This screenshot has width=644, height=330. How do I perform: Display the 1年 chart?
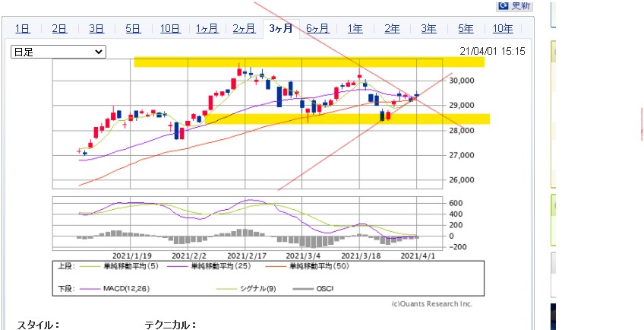coord(355,29)
